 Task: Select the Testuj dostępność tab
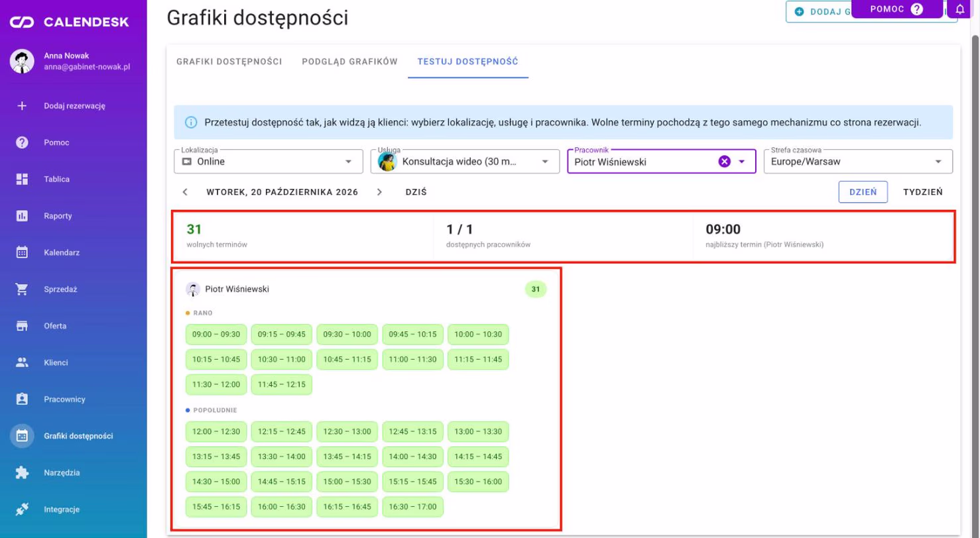tap(467, 62)
